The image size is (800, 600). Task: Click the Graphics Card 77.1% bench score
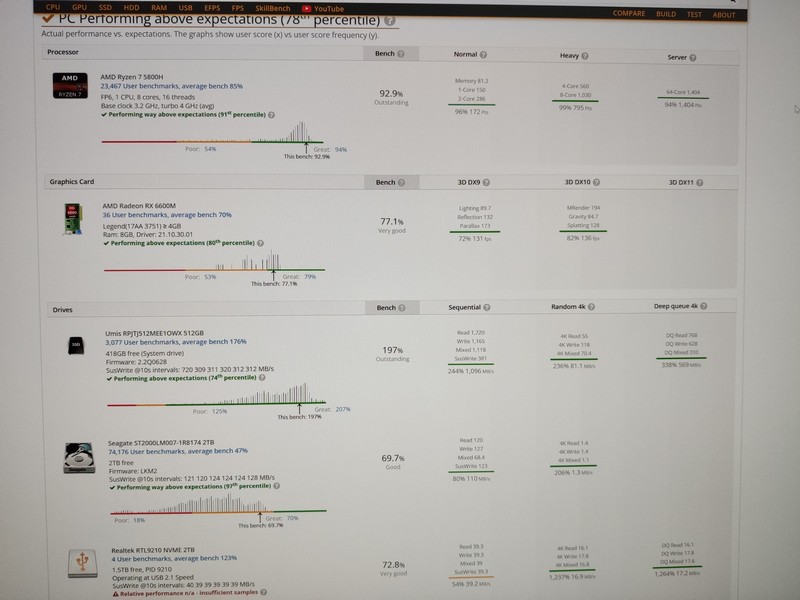392,222
